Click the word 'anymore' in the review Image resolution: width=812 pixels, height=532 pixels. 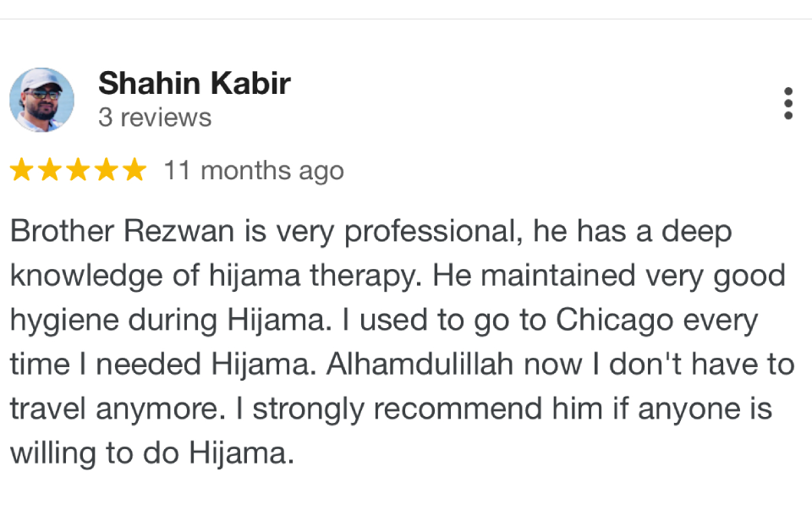click(160, 409)
